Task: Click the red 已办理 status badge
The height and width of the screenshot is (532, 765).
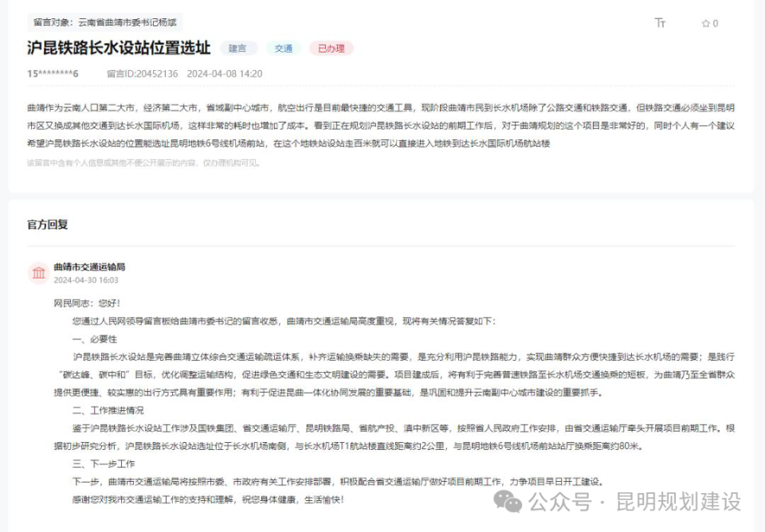Action: (x=331, y=48)
